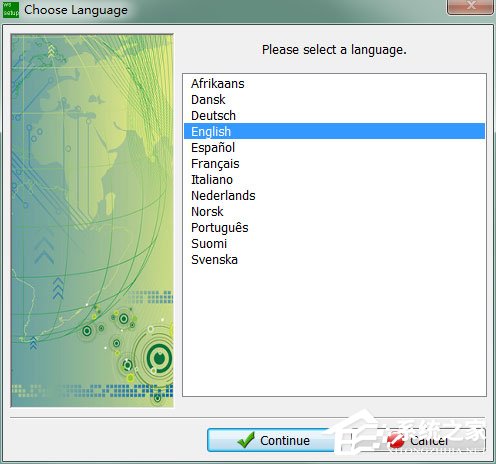496x464 pixels.
Task: Click the Cancel button
Action: pos(418,440)
